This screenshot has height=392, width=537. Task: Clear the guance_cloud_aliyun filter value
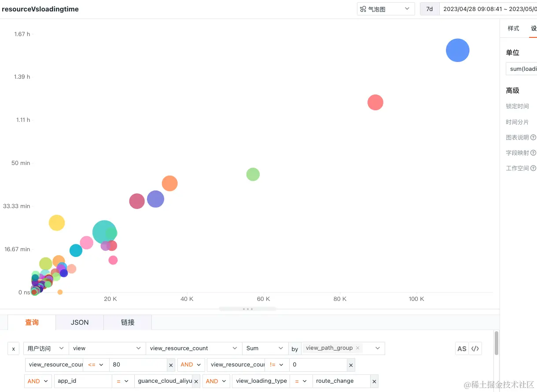coord(196,381)
